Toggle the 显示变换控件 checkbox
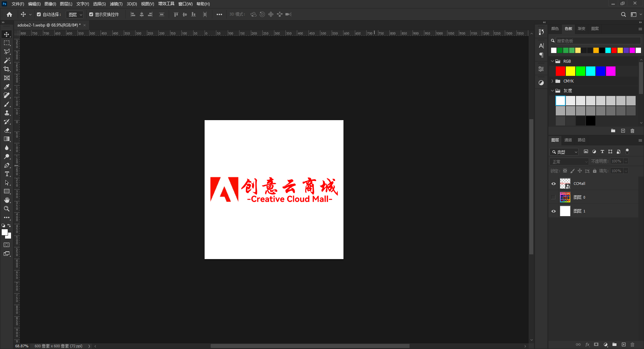 click(x=91, y=14)
